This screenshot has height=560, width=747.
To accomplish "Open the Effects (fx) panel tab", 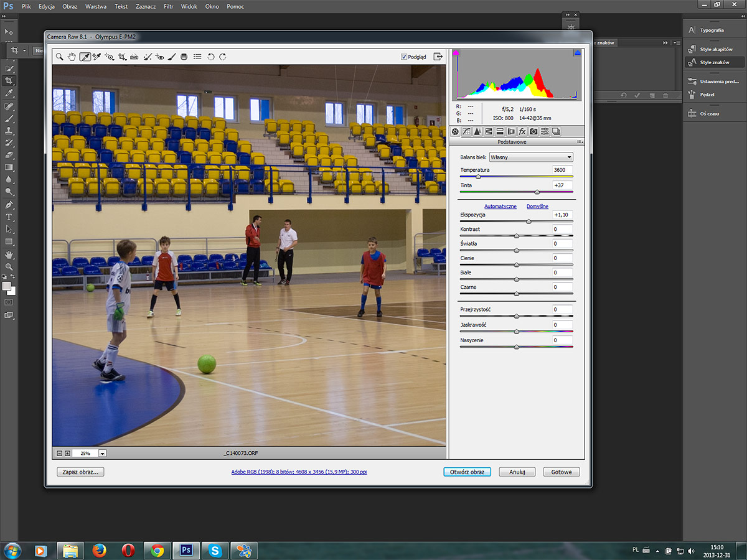I will tap(522, 131).
